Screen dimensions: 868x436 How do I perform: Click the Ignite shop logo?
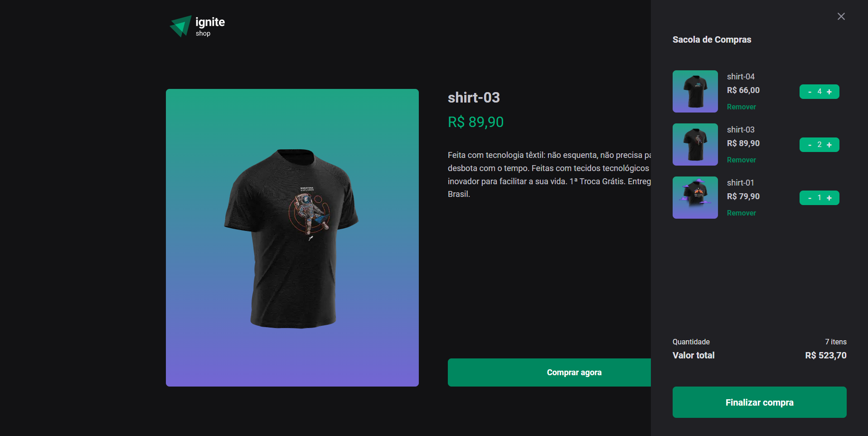197,26
